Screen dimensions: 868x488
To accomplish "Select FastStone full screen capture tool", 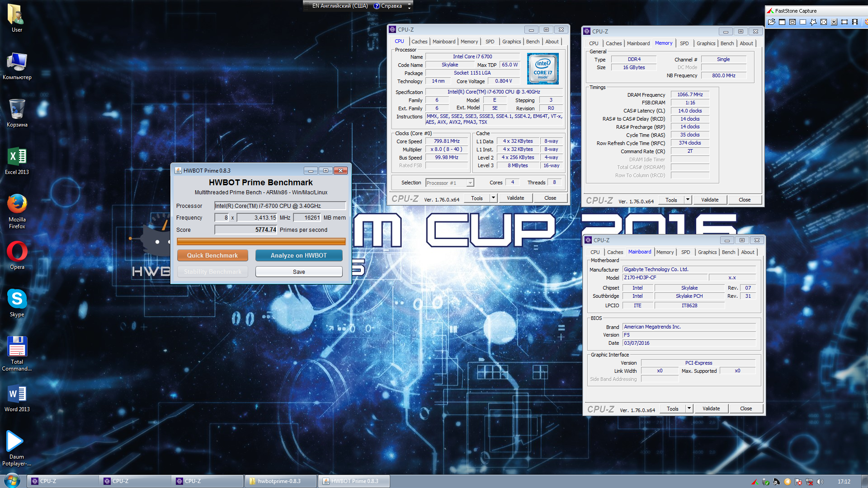I will pos(824,22).
